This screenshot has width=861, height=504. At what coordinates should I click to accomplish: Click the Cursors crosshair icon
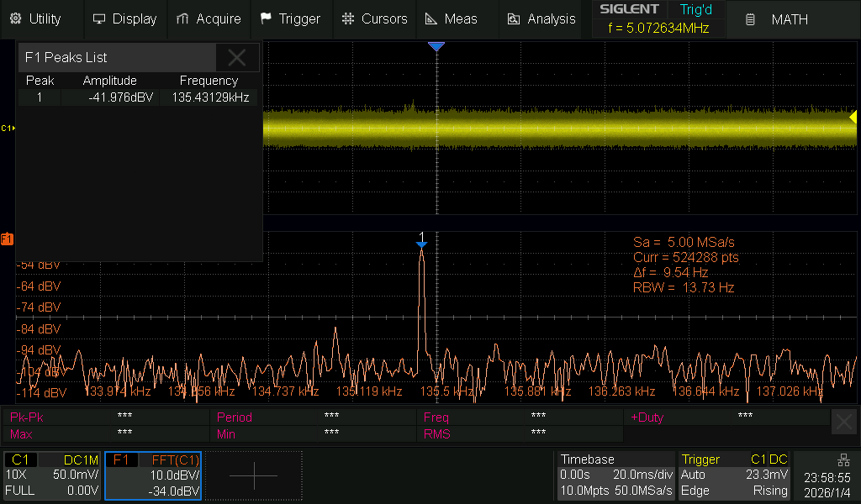click(x=348, y=18)
